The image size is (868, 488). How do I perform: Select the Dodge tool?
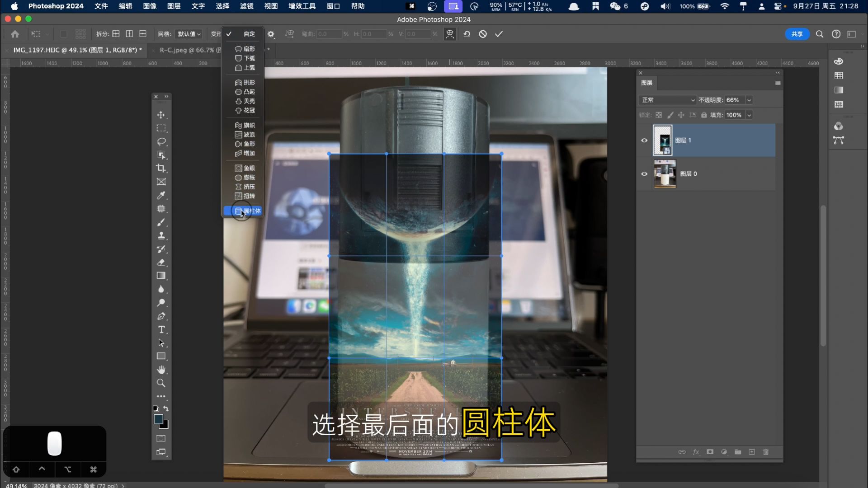coord(161,303)
